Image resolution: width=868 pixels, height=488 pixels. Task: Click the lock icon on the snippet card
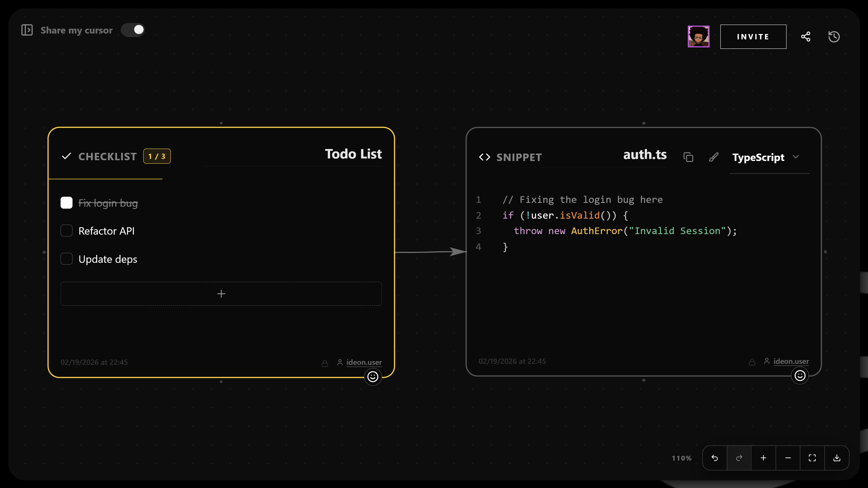(752, 361)
